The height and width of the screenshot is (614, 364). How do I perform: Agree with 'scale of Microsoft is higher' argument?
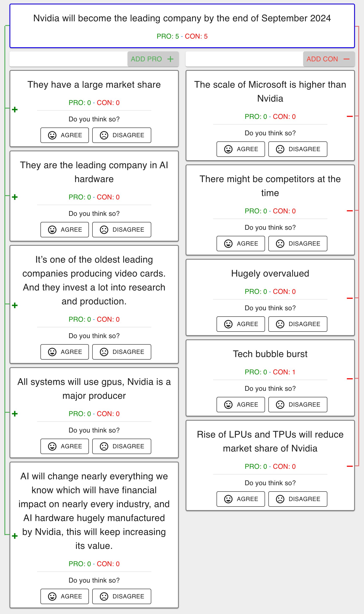point(241,149)
